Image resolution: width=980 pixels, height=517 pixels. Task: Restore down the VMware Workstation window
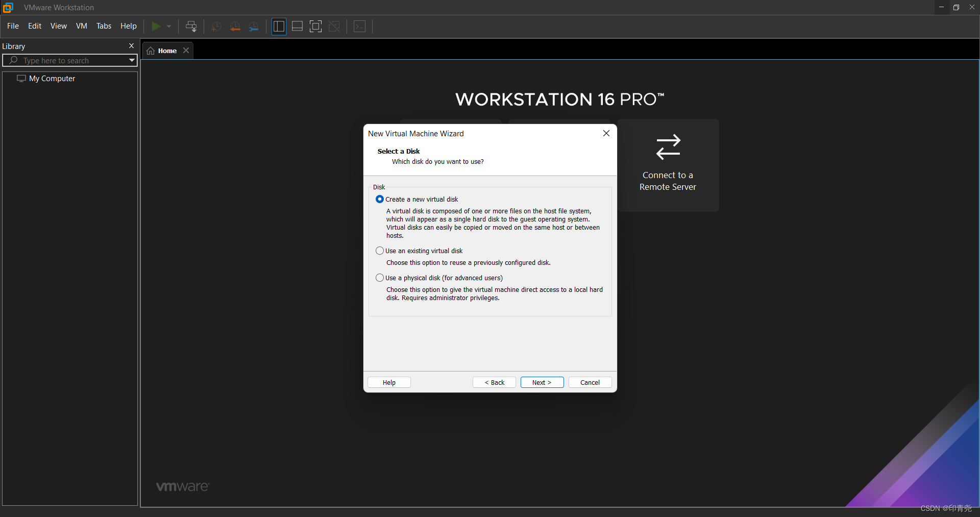pos(957,7)
